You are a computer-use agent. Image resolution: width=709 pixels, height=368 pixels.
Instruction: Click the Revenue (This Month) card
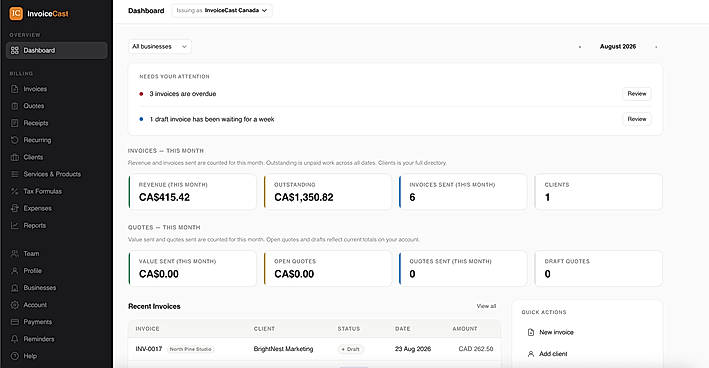pos(192,192)
